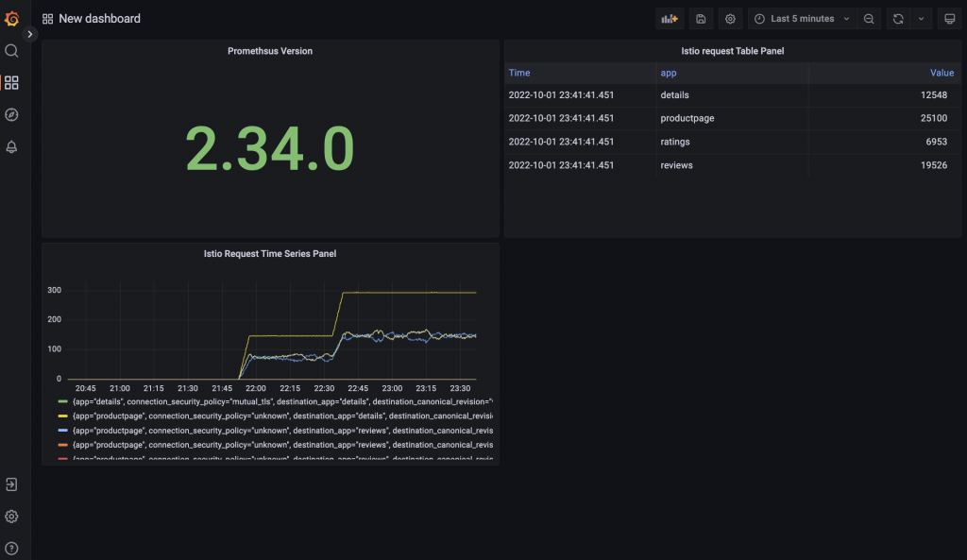The width and height of the screenshot is (967, 560).
Task: Open the Dashboards icon in the sidebar
Action: [x=11, y=83]
